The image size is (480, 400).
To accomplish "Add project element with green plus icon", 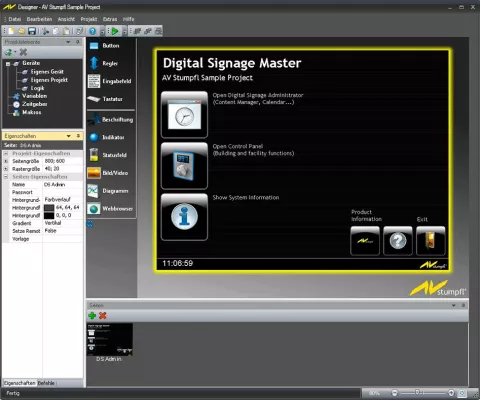I will (8, 52).
